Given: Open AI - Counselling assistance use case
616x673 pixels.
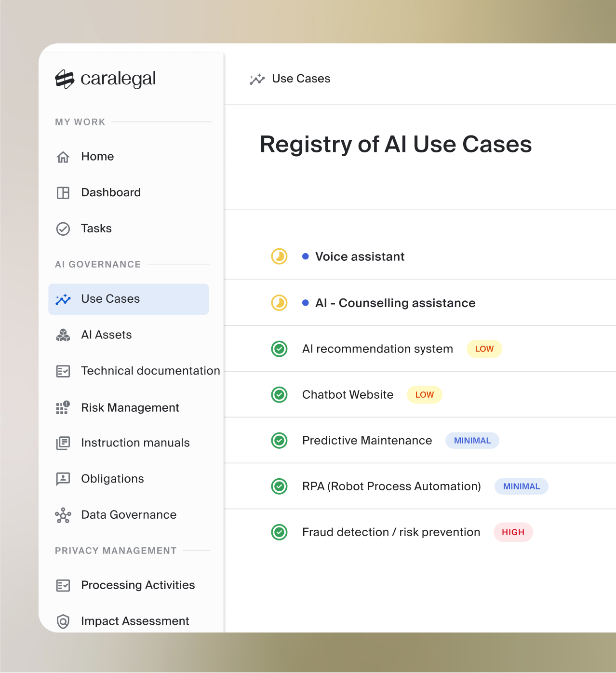Looking at the screenshot, I should coord(395,303).
